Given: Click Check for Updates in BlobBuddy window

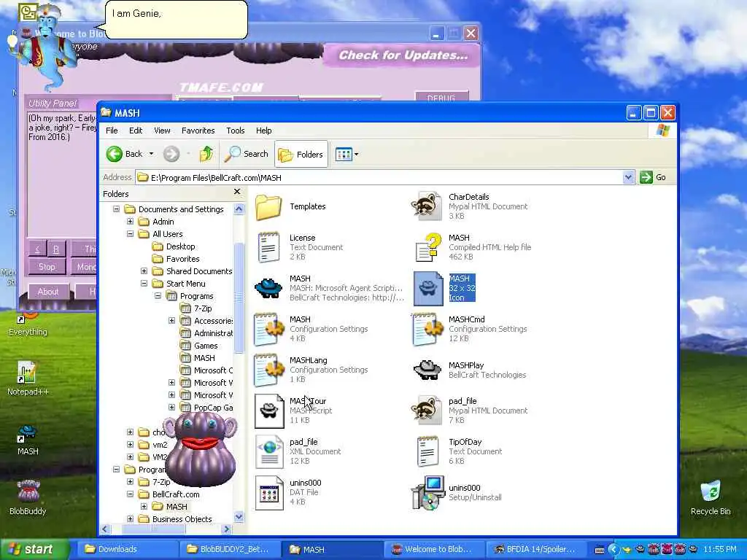Looking at the screenshot, I should 403,55.
